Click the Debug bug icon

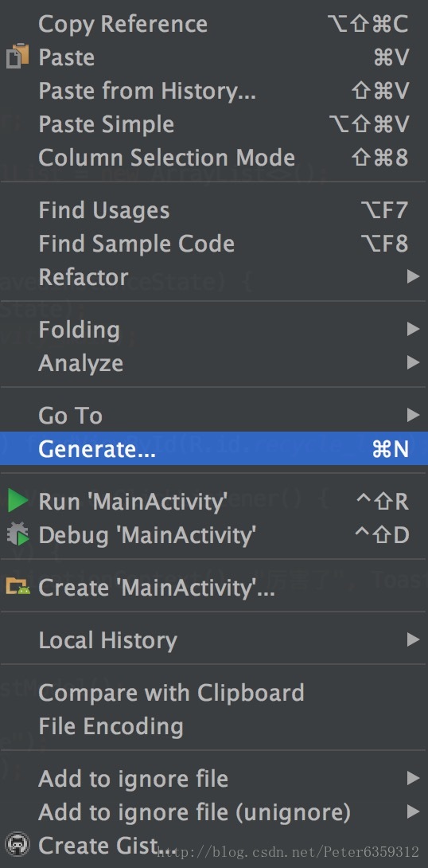pyautogui.click(x=18, y=535)
